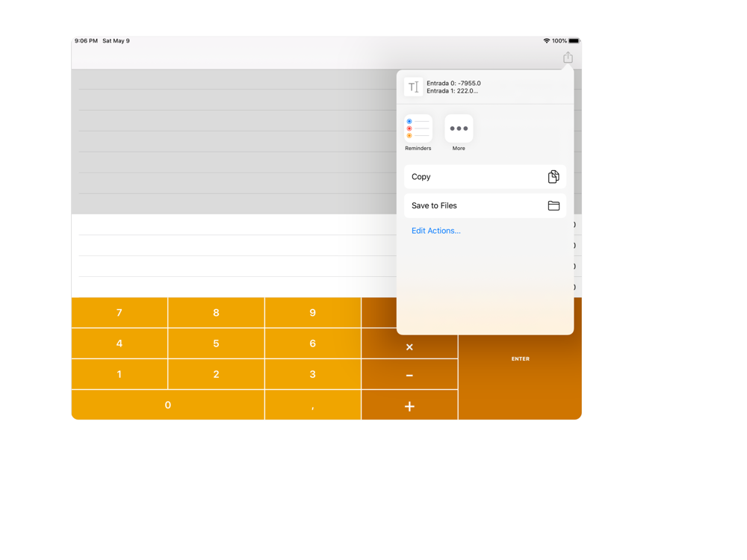Tap the share icon in the top bar
Viewport: 747px width, 560px height.
(x=568, y=57)
